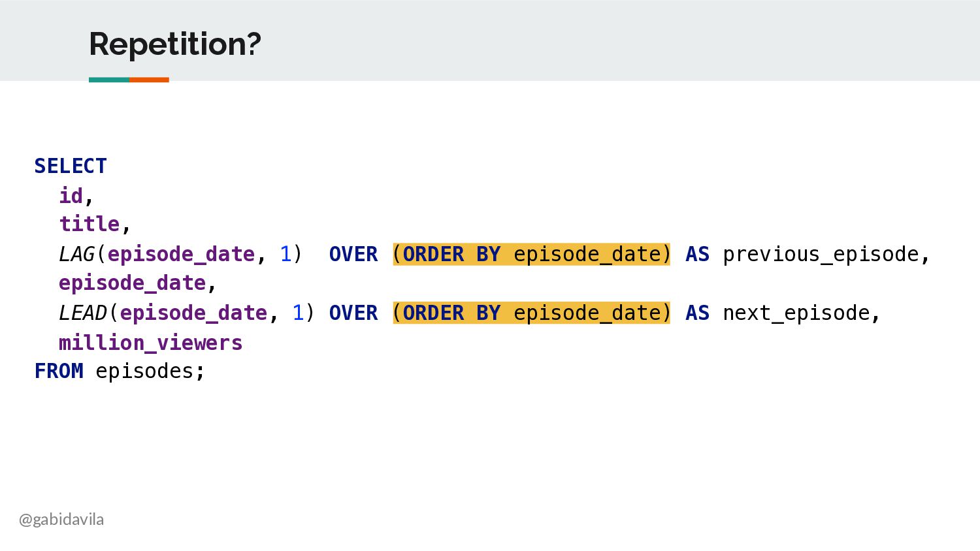Click the 'title' column name
Image resolution: width=980 pixels, height=551 pixels.
tap(90, 224)
